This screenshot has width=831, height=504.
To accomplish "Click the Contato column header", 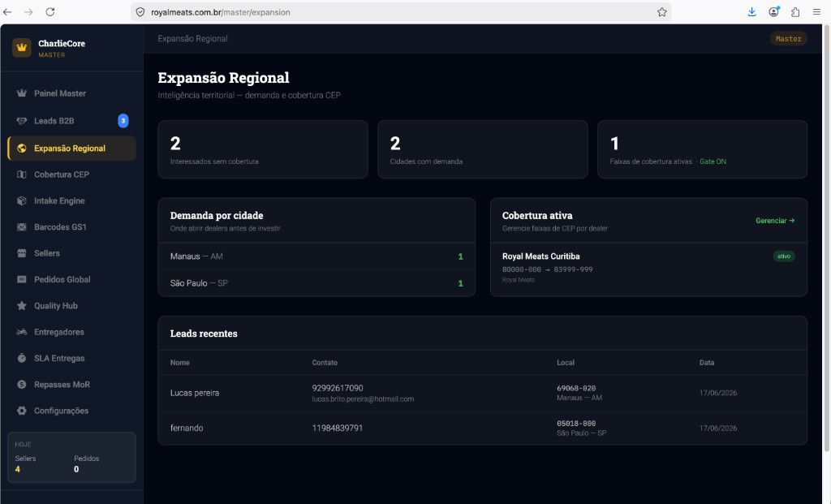I will pyautogui.click(x=325, y=363).
